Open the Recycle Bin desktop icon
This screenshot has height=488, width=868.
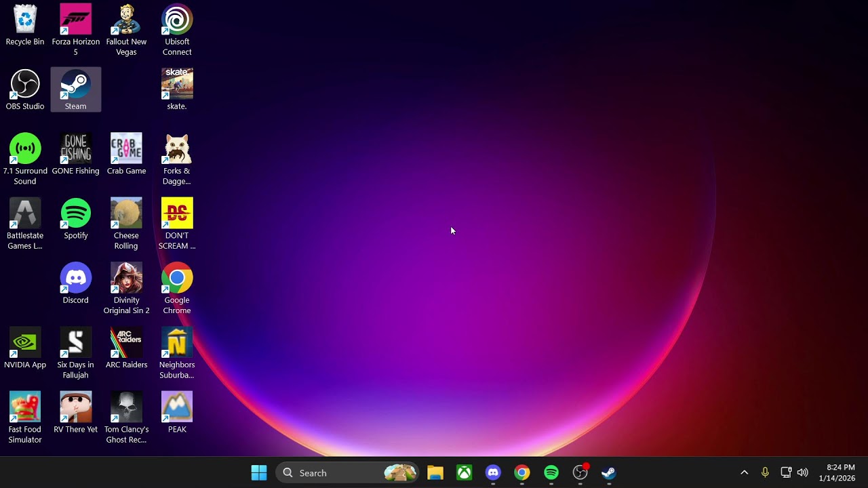[x=25, y=26]
